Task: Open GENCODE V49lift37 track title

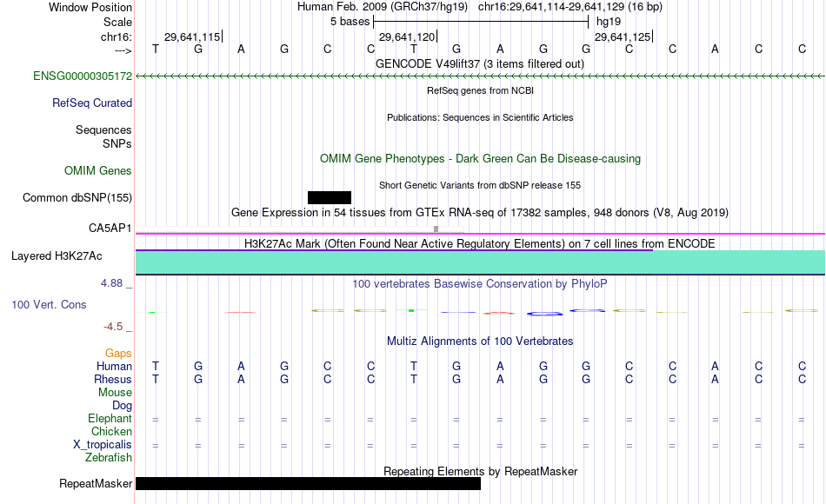Action: click(480, 63)
